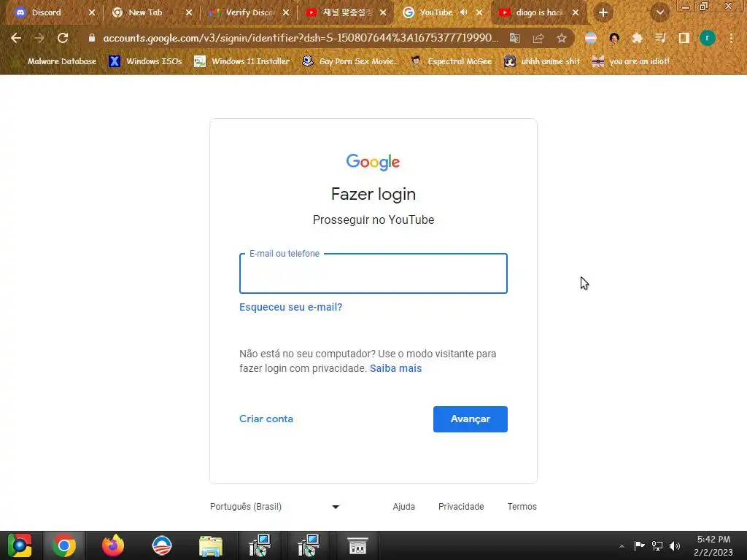This screenshot has height=560, width=747.
Task: Open a new tab with plus button
Action: pyautogui.click(x=603, y=13)
